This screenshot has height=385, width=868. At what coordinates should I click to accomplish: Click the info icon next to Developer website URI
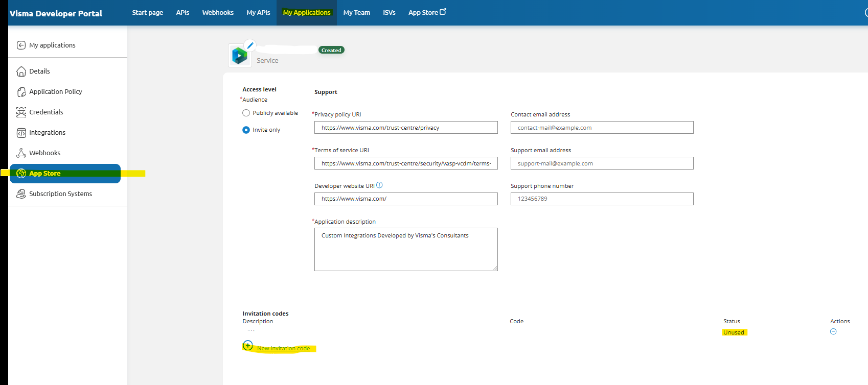379,185
